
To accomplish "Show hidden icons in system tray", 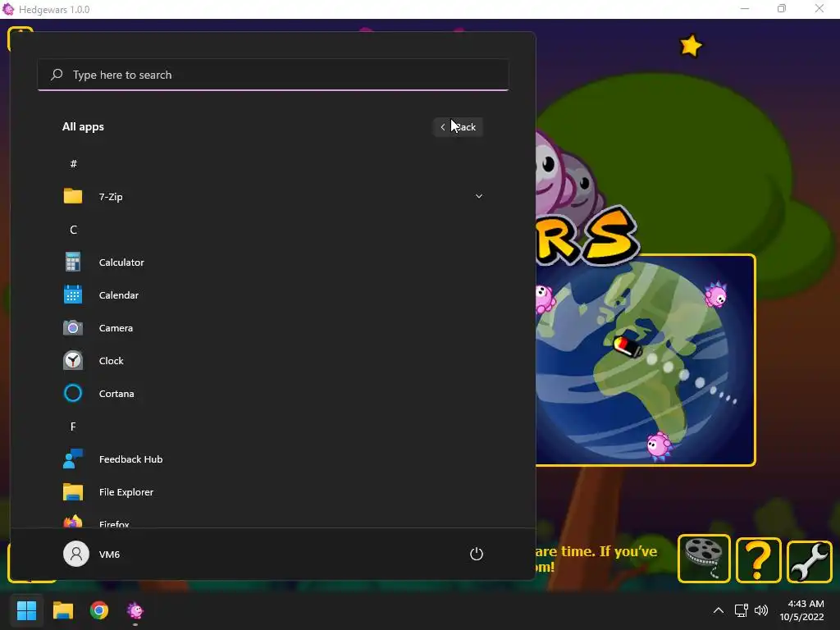I will 719,610.
